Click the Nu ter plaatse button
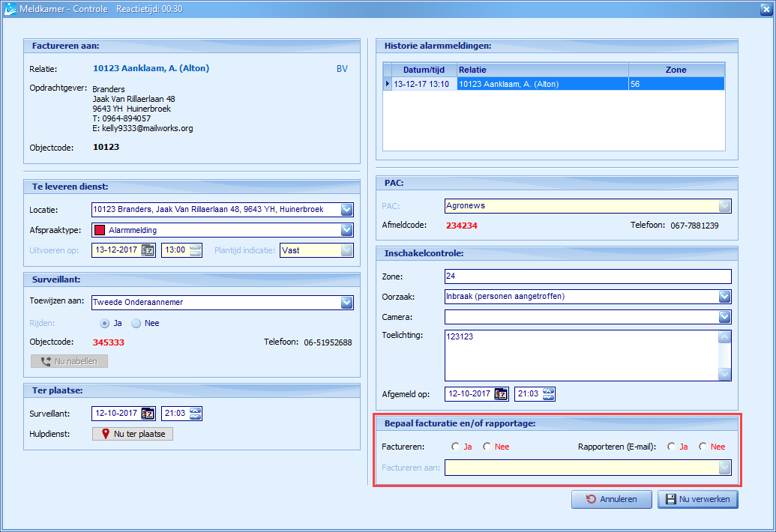This screenshot has width=776, height=532. pos(133,434)
